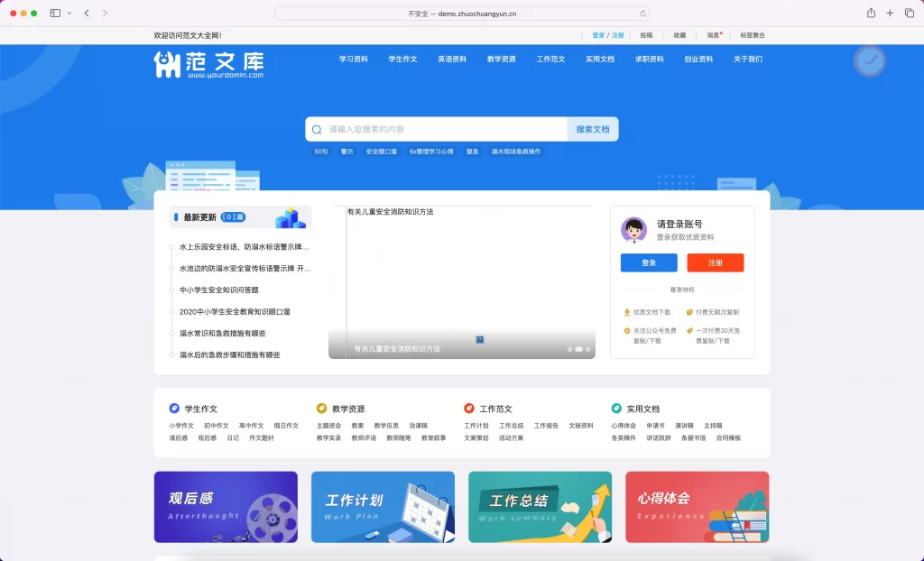Click the orange 注册 button
924x561 pixels.
(x=715, y=262)
